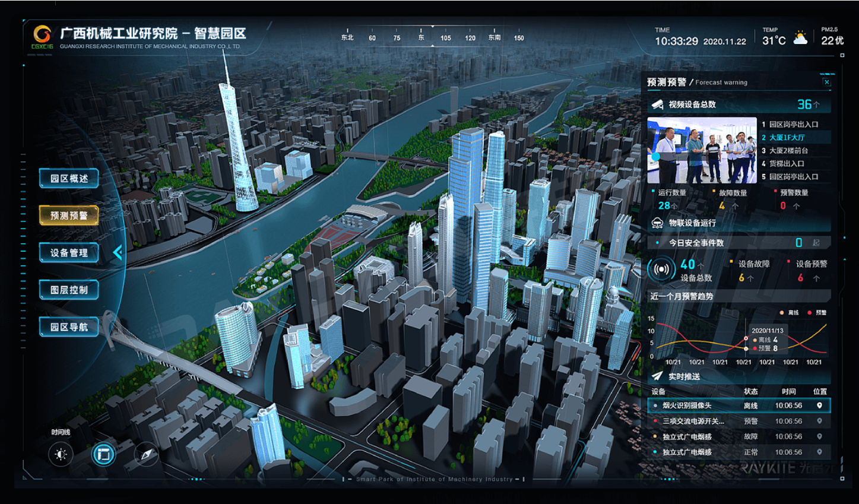Click the CGXCIG logo in the header
Image resolution: width=859 pixels, height=504 pixels.
(42, 37)
